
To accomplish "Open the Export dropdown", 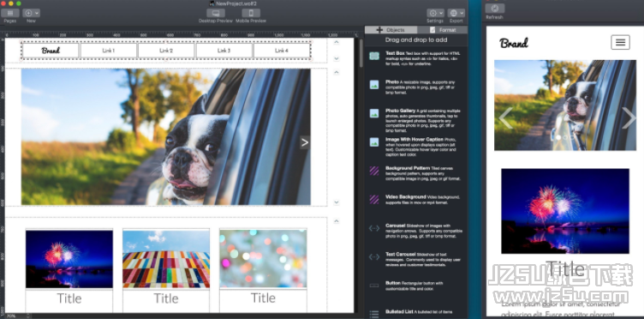I will coord(456,13).
